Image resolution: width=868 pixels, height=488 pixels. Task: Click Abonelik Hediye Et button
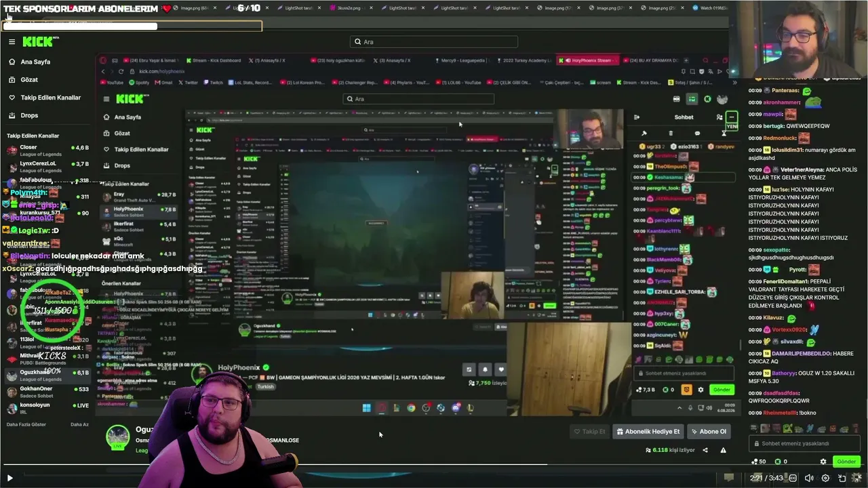pos(648,432)
